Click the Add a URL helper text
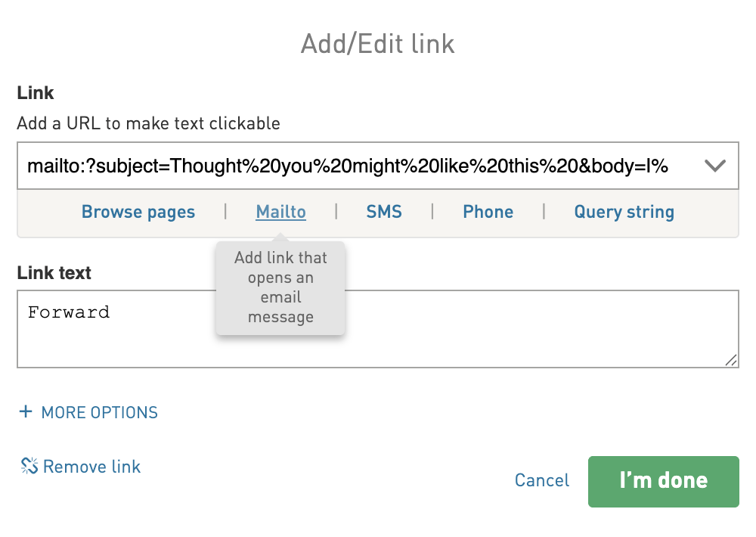 [x=148, y=123]
